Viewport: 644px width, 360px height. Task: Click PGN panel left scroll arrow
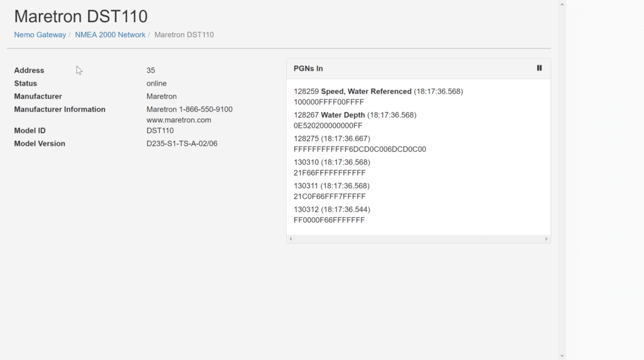[291, 239]
